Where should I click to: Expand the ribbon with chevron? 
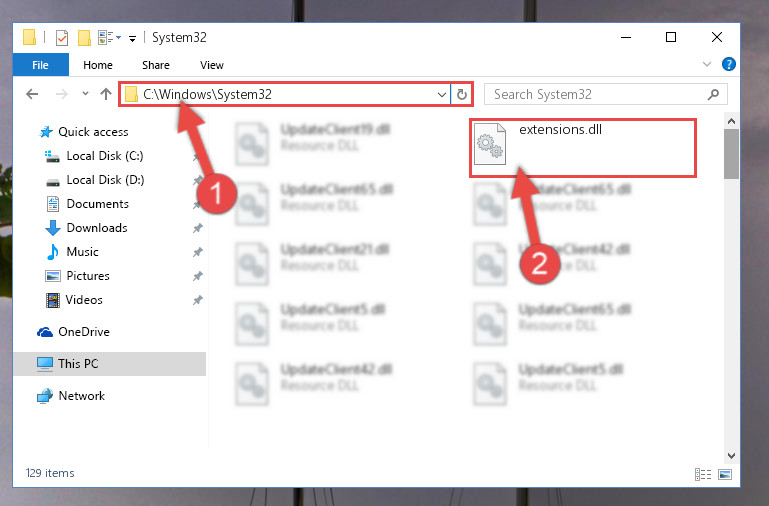pos(707,64)
